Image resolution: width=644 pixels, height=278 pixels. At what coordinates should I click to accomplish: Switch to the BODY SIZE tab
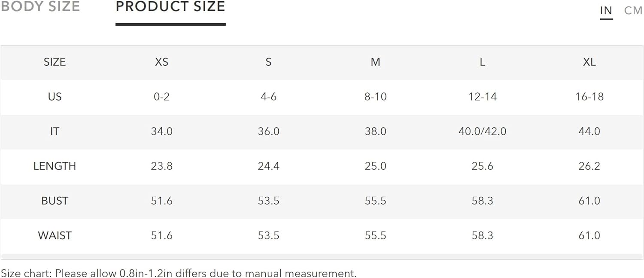(x=40, y=6)
